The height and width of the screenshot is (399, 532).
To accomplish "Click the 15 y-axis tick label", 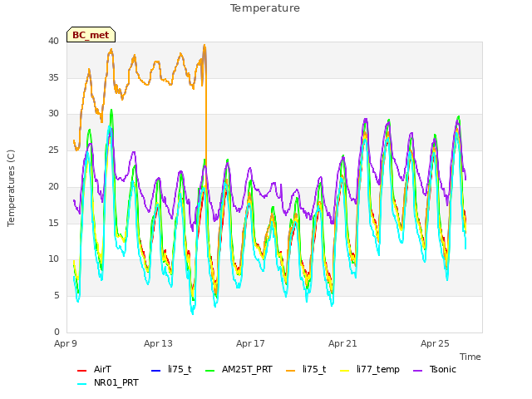I will [53, 223].
